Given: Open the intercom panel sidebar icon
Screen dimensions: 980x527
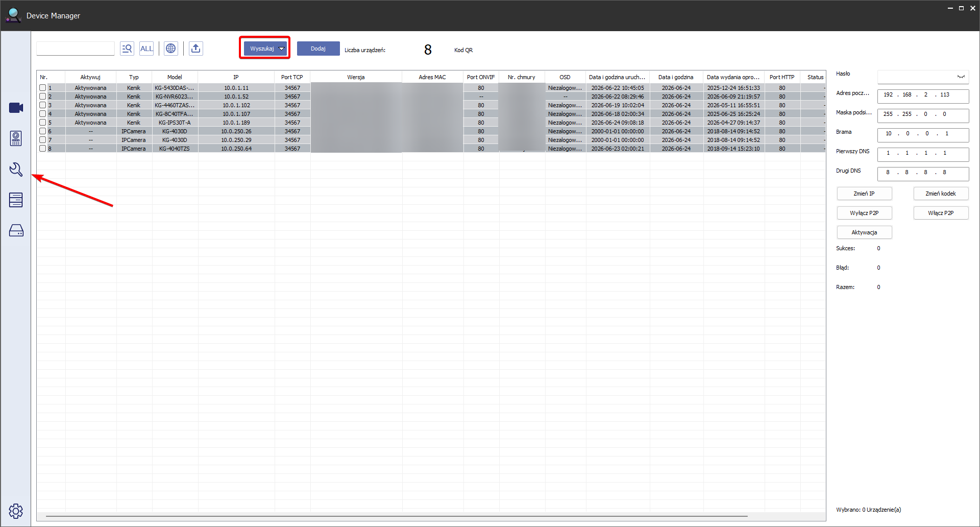Looking at the screenshot, I should point(16,138).
